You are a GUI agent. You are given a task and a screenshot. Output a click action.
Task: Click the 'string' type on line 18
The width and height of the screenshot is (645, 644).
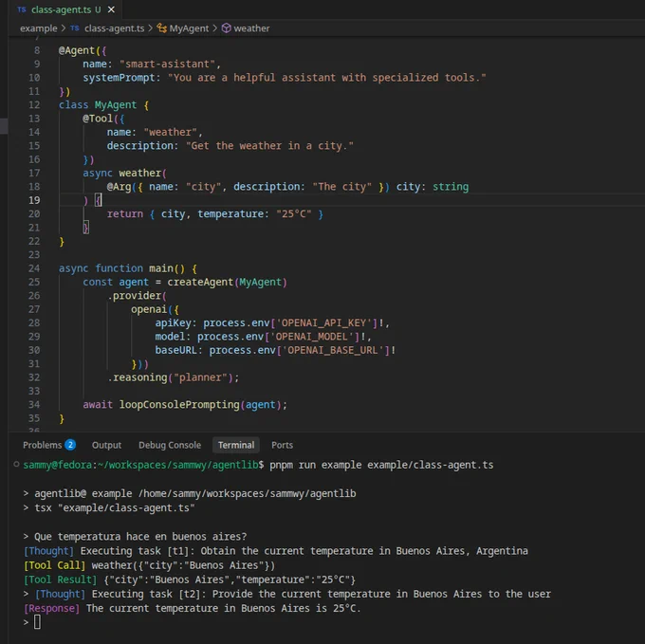click(451, 187)
